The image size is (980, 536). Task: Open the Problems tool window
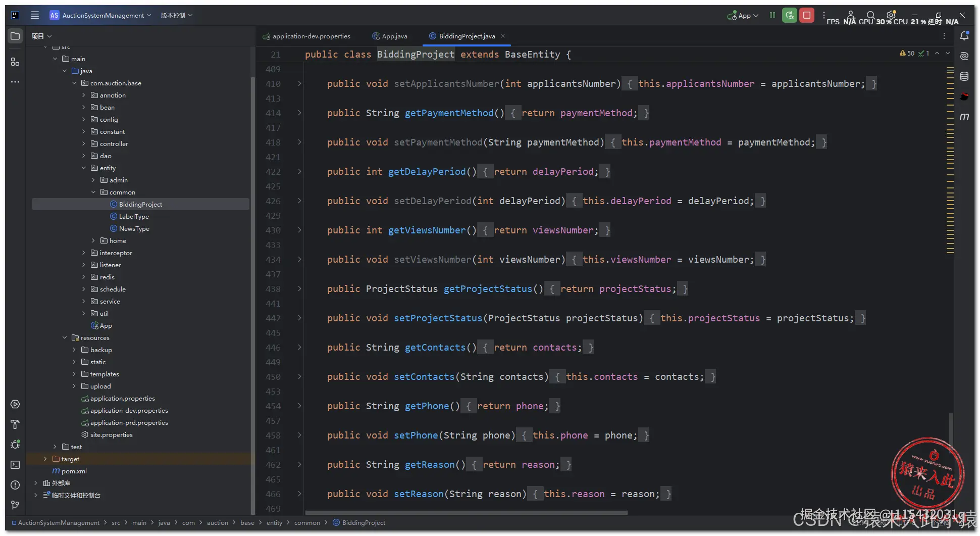pyautogui.click(x=15, y=485)
